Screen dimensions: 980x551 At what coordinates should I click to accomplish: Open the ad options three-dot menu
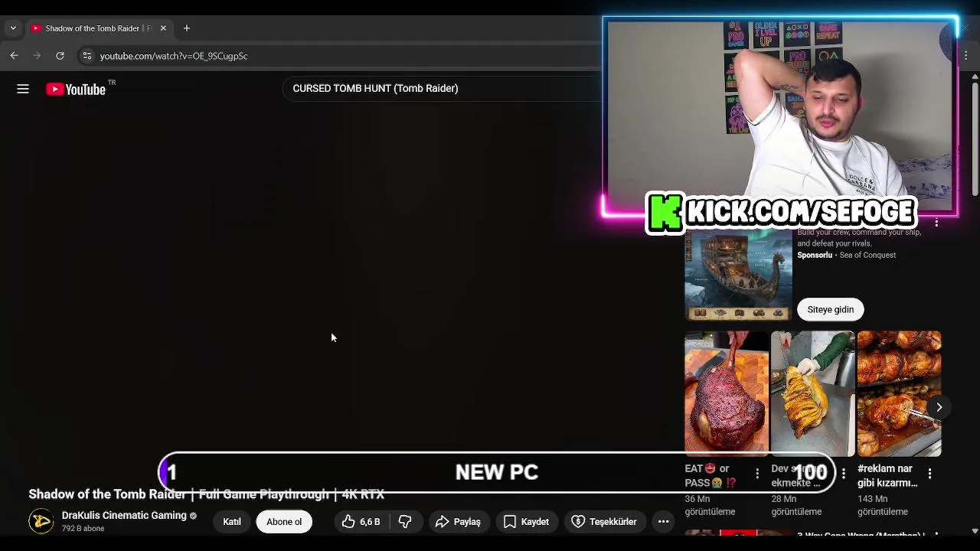[x=936, y=223]
